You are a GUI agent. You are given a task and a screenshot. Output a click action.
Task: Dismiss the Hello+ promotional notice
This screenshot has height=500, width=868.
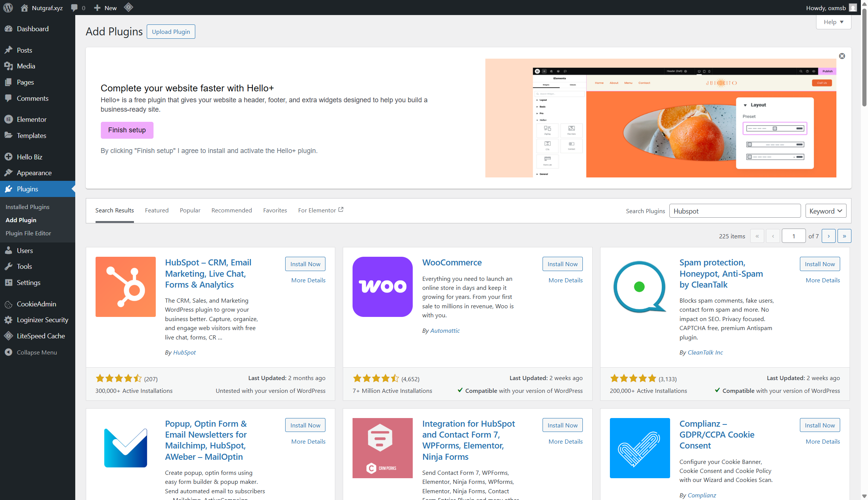(x=842, y=56)
